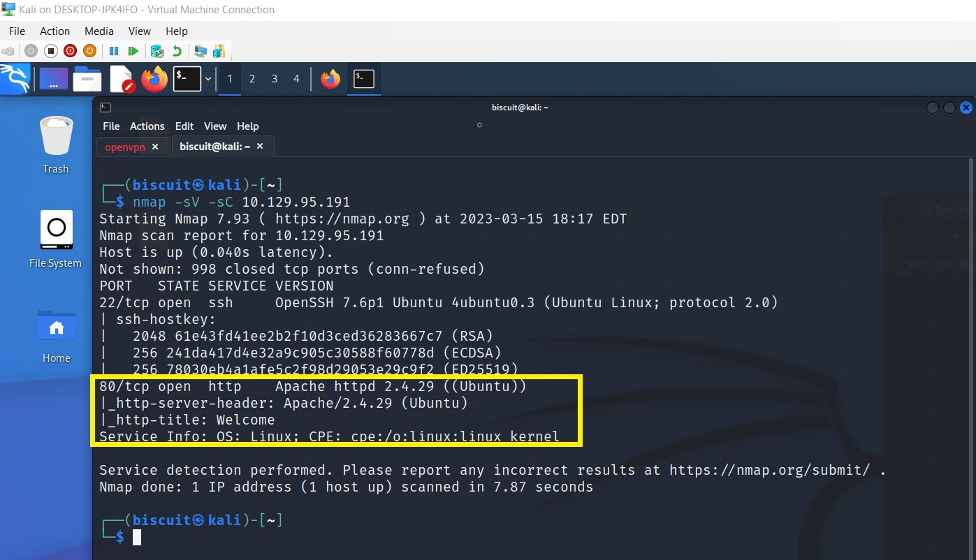Click the 'Not shown: 998 closed tcp ports' line
The width and height of the screenshot is (976, 560).
tap(292, 270)
